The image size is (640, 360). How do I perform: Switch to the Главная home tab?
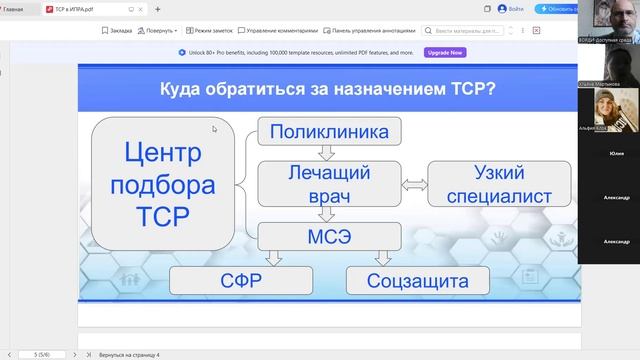[x=13, y=9]
